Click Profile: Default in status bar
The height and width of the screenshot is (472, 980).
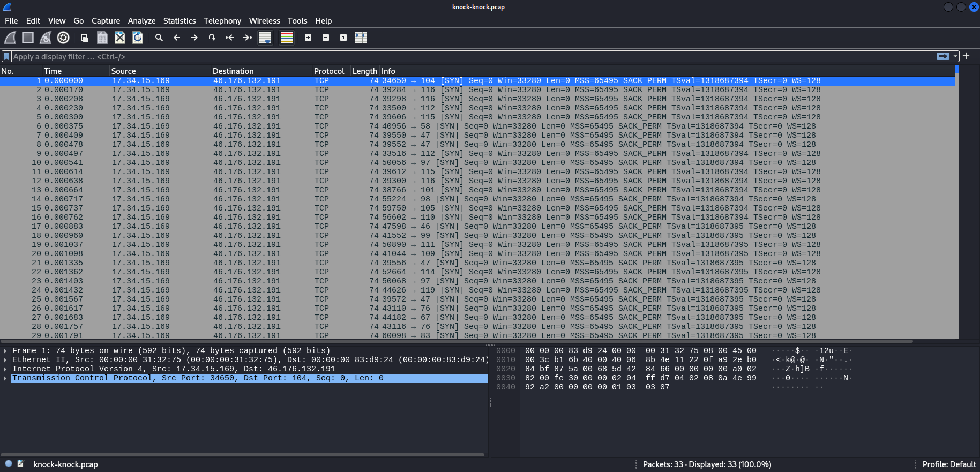[949, 464]
